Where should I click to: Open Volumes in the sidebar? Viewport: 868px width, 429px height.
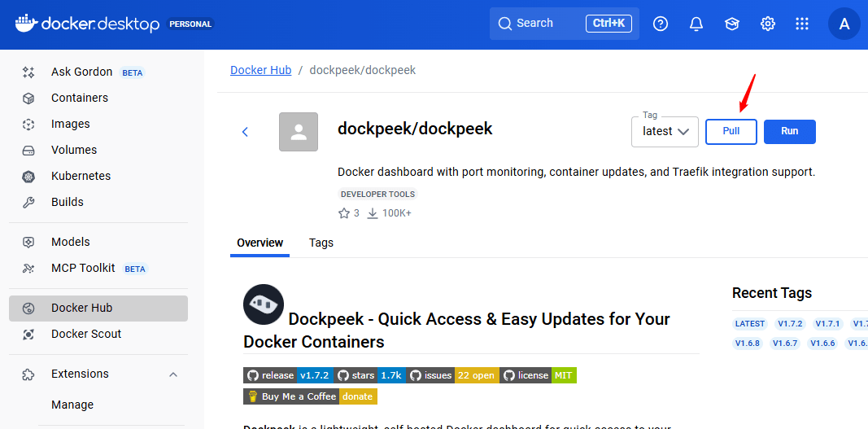[98, 151]
